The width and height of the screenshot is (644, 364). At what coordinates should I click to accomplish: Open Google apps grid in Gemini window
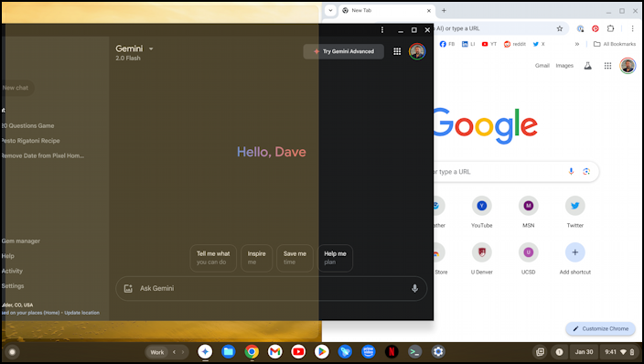tap(397, 51)
